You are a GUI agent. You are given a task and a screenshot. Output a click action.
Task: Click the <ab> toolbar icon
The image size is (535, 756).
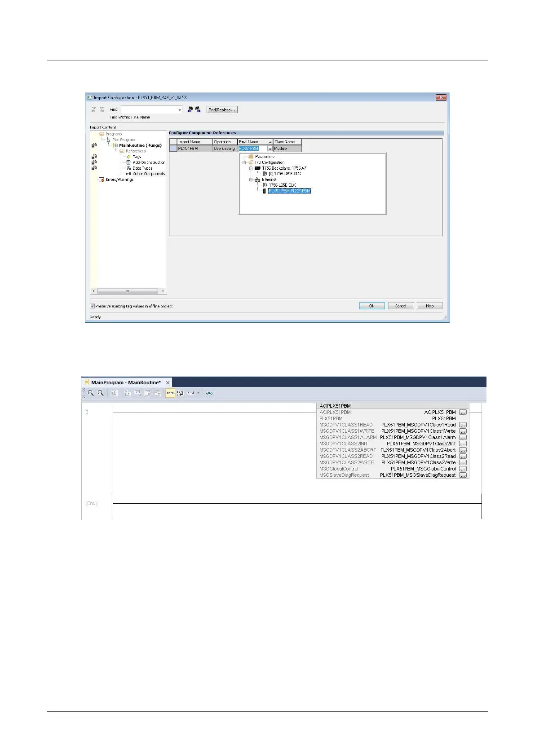coord(209,393)
